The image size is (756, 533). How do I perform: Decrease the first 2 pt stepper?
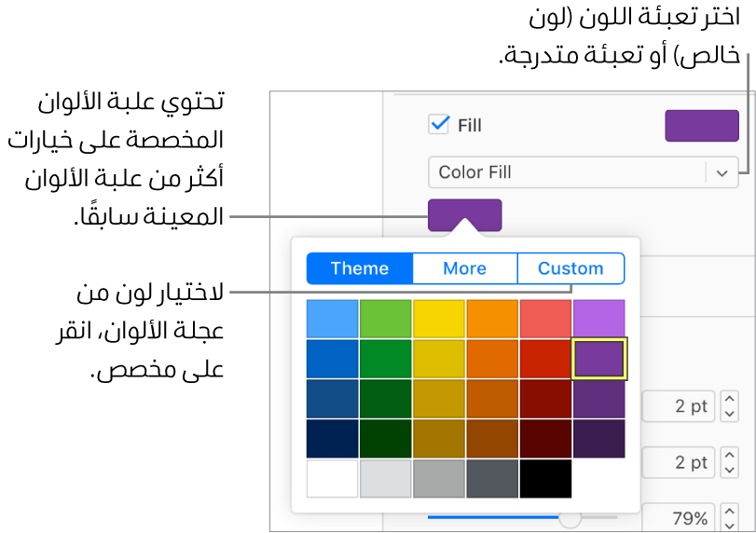click(730, 414)
